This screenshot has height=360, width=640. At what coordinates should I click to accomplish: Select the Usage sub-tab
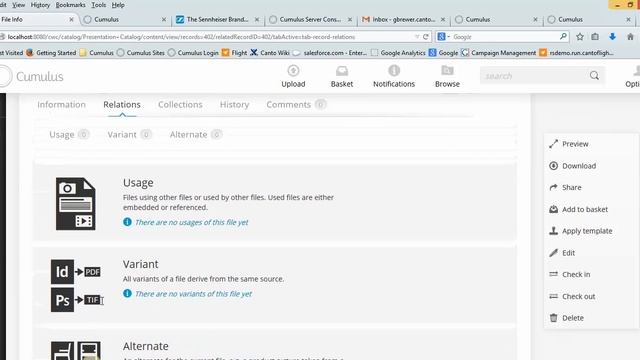(69, 134)
